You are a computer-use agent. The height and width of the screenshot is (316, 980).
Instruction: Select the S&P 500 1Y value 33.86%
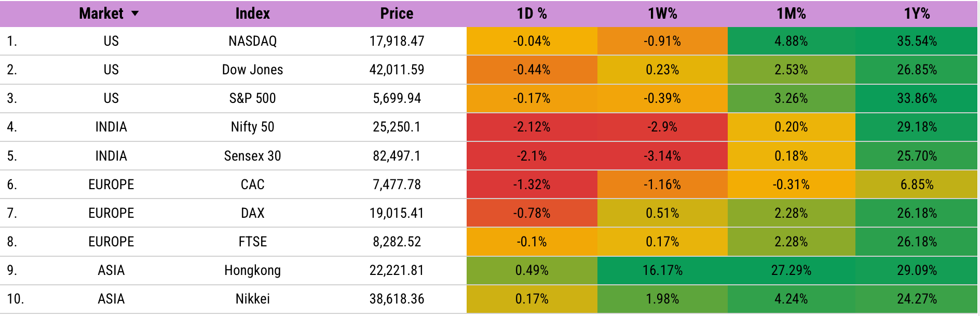point(917,98)
